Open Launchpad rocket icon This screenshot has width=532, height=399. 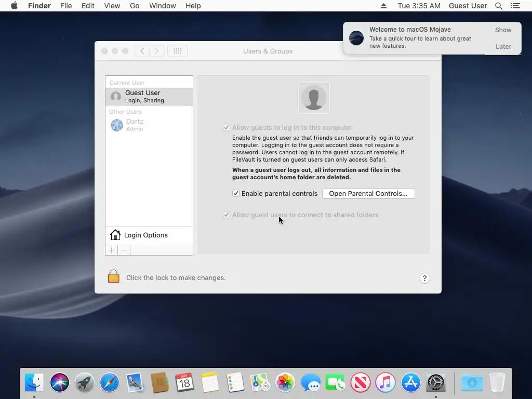85,382
